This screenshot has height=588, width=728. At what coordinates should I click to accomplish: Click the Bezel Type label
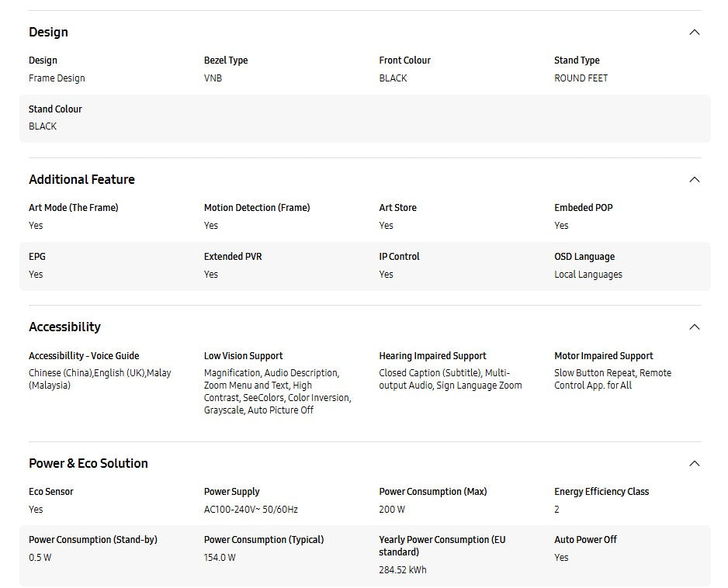click(x=226, y=61)
